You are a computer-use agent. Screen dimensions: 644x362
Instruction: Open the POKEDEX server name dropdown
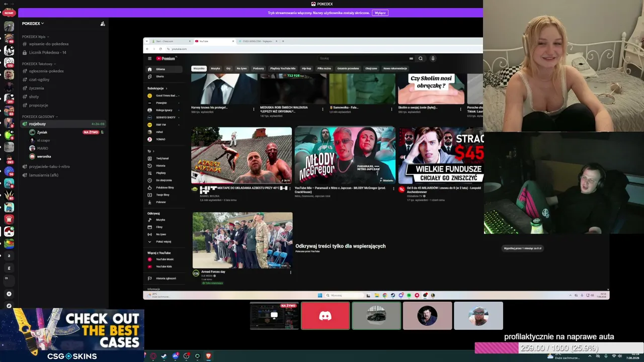click(33, 23)
